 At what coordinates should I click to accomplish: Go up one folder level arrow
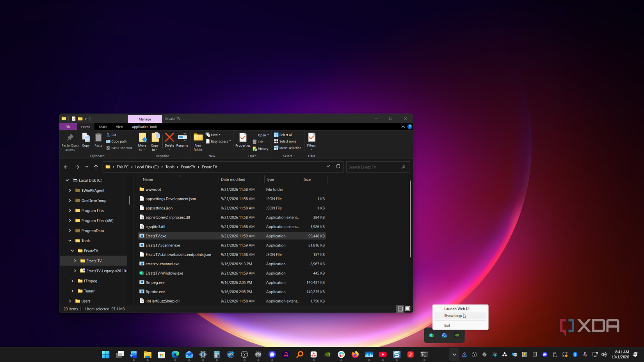[96, 167]
